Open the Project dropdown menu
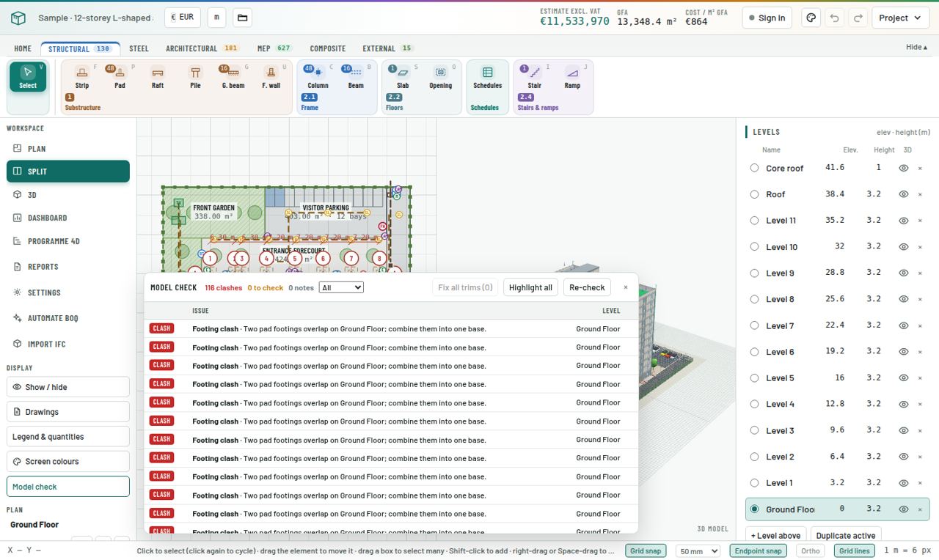Screen dimensions: 939x560 point(900,18)
